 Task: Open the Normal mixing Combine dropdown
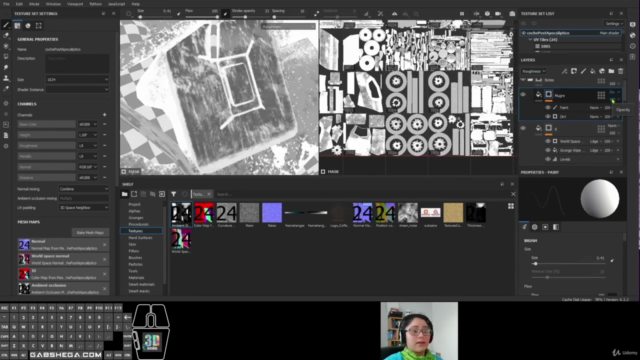pyautogui.click(x=84, y=189)
